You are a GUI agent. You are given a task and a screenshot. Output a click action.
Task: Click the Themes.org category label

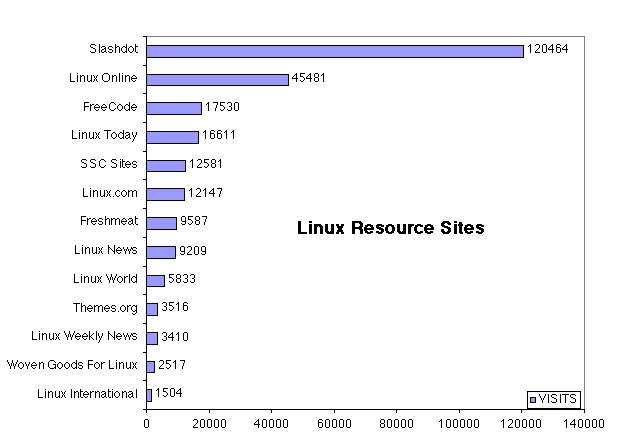pyautogui.click(x=105, y=308)
